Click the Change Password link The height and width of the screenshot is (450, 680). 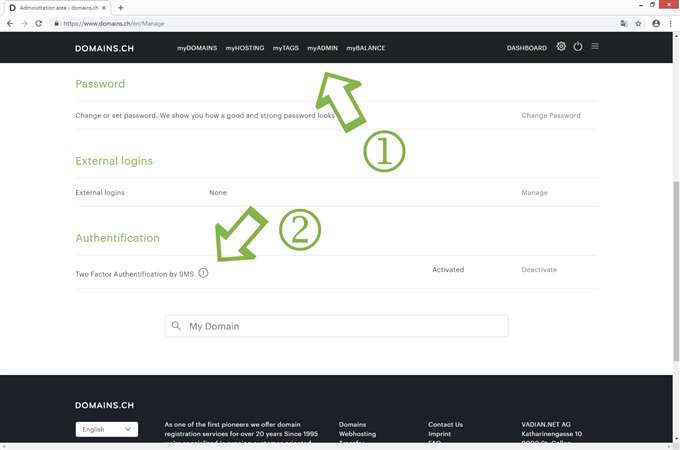pos(550,115)
